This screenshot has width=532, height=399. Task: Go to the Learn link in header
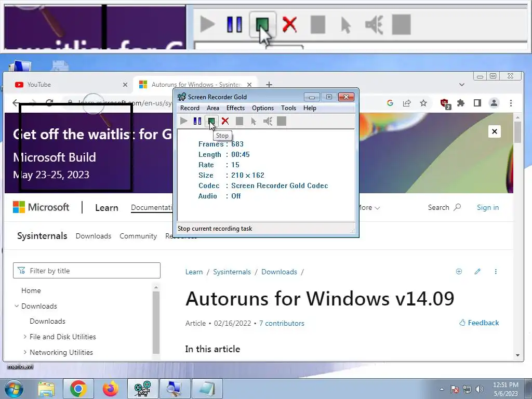pos(107,208)
